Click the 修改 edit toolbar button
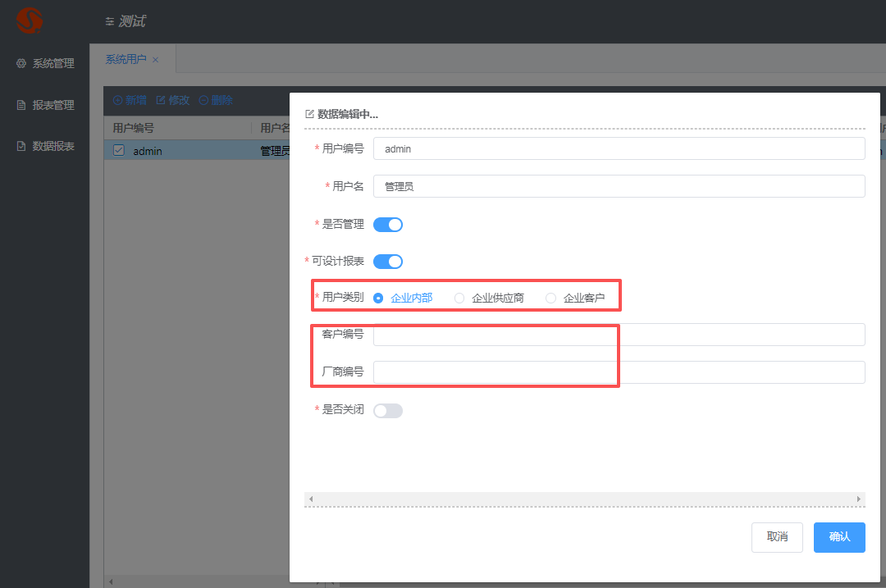Viewport: 886px width, 588px height. point(173,100)
